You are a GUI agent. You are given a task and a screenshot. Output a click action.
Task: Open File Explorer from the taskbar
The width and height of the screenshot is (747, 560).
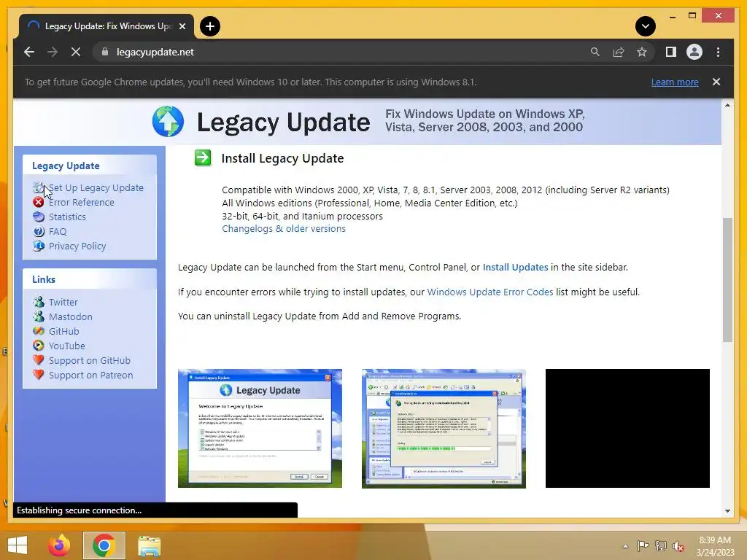[149, 545]
